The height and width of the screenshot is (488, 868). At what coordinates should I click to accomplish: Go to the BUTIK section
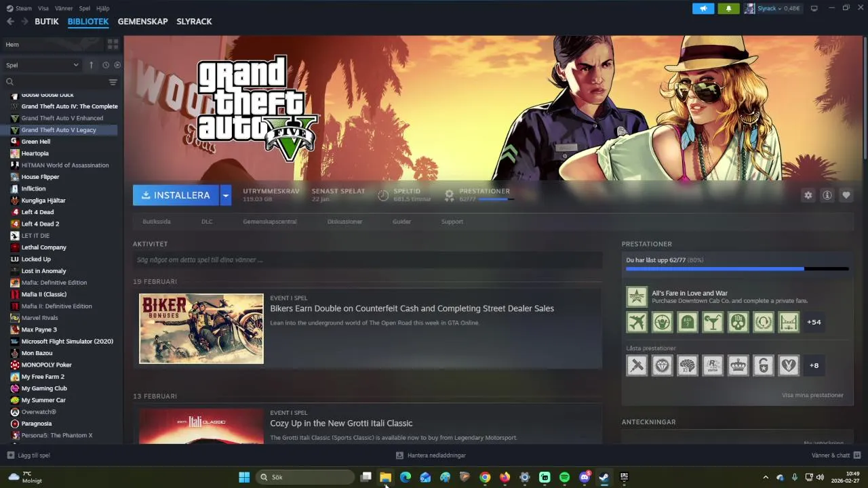47,22
